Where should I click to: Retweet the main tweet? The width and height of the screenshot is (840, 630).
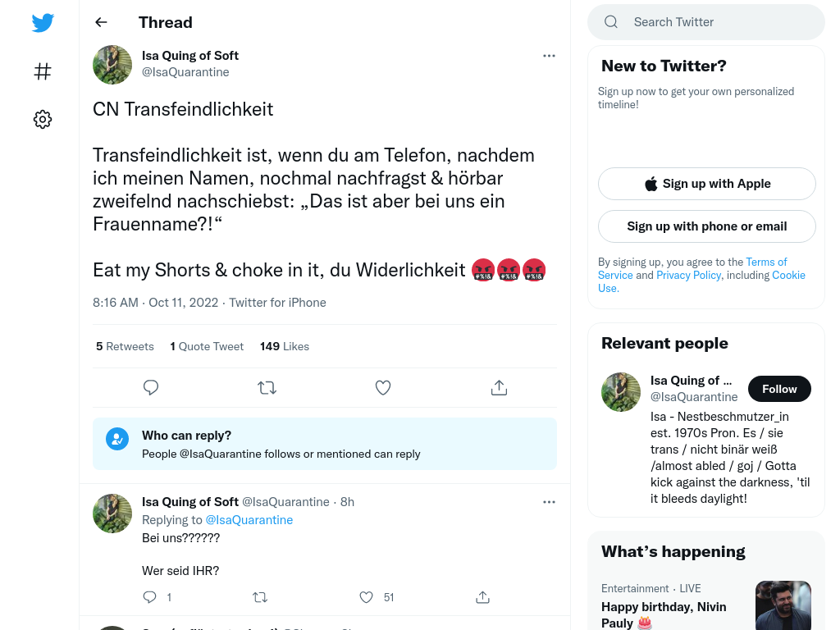(267, 387)
